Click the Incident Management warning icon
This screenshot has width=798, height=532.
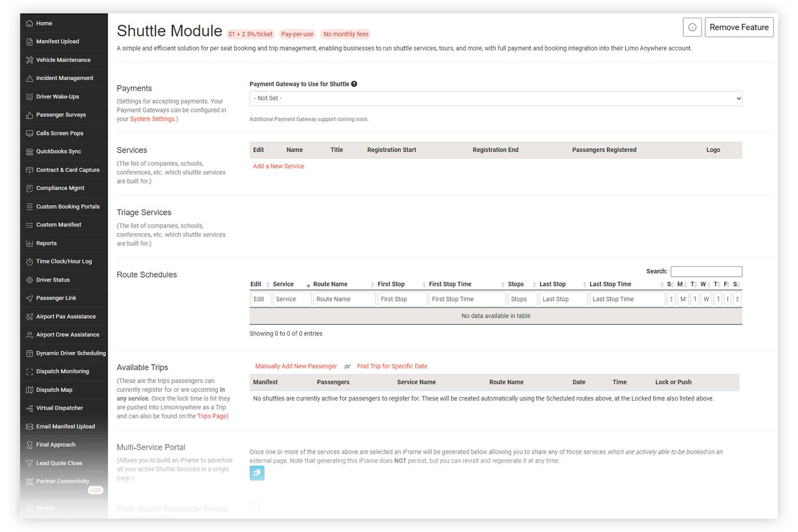pyautogui.click(x=29, y=78)
